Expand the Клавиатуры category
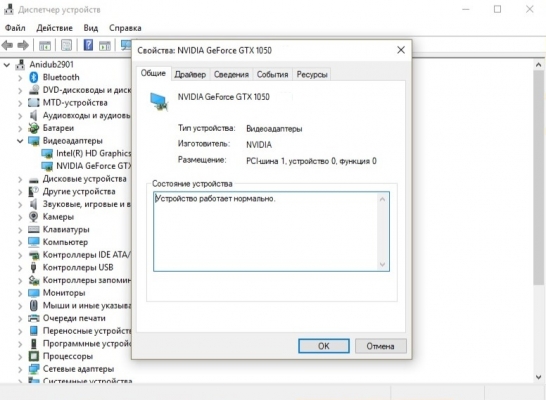This screenshot has height=400, width=546. [x=20, y=230]
